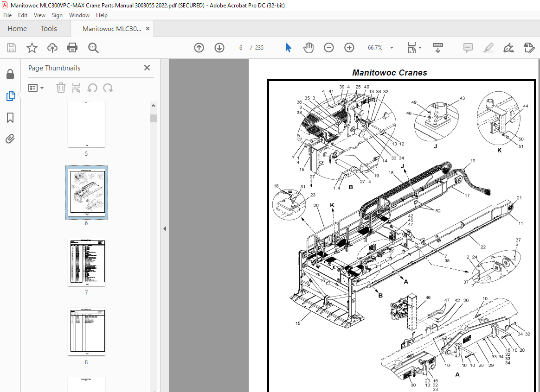Viewport: 540px width, 392px height.
Task: Click the thumbnails scrollbar handle
Action: tap(153, 118)
